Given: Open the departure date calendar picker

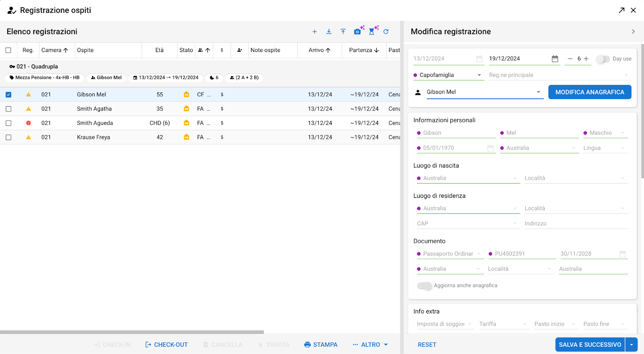Looking at the screenshot, I should pyautogui.click(x=555, y=59).
